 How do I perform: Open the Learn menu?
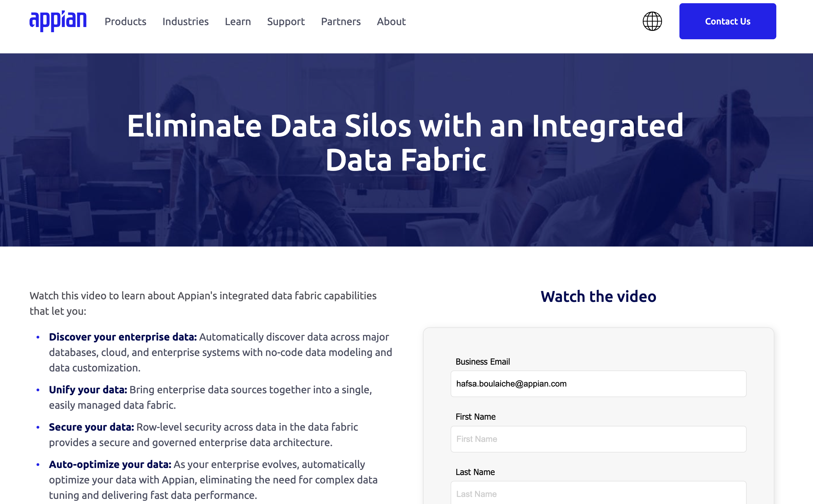pos(238,21)
